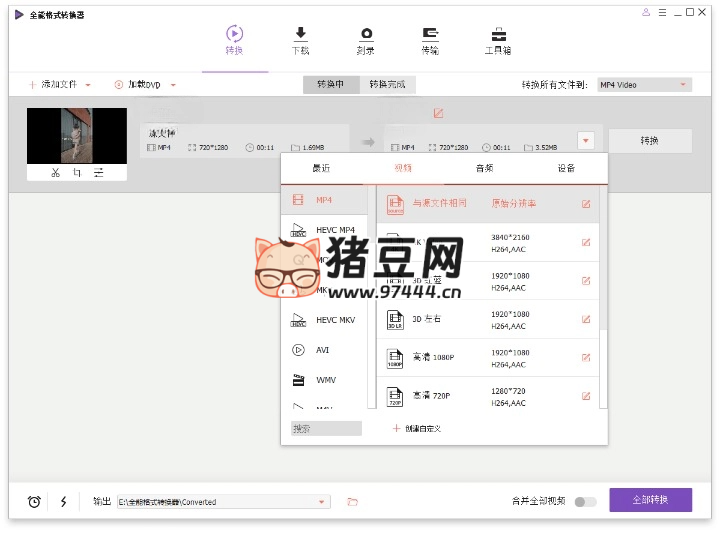
Task: Open the schedule alarm clock icon
Action: tap(34, 501)
